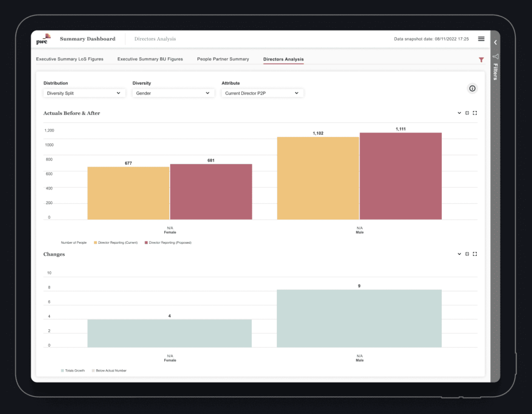This screenshot has height=414, width=532.
Task: Click collapse-arrows icon on Changes chart
Action: [467, 254]
